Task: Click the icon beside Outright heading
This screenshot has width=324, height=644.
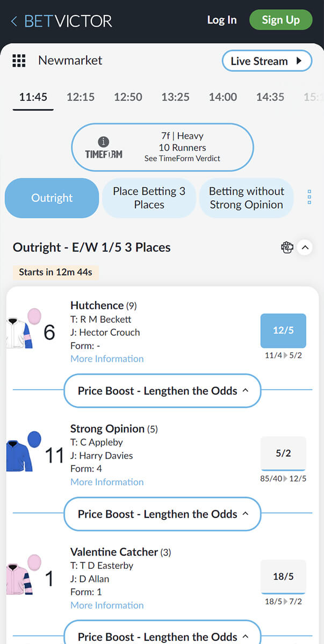Action: pyautogui.click(x=287, y=247)
